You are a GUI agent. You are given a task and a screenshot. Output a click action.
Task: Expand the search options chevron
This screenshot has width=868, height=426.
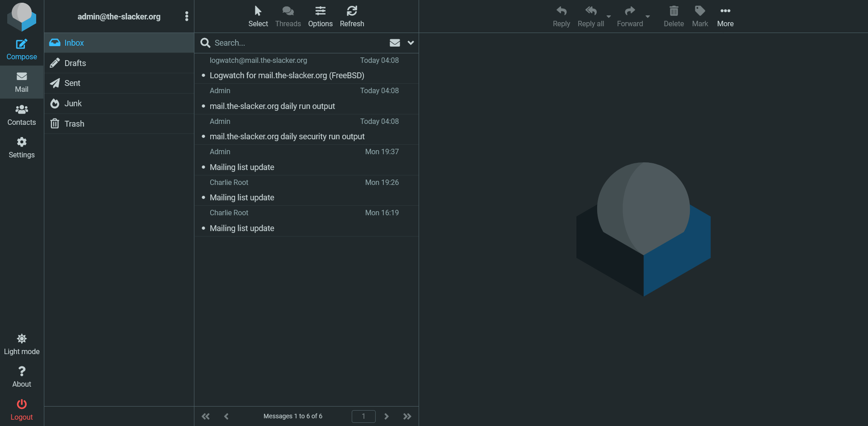coord(411,43)
